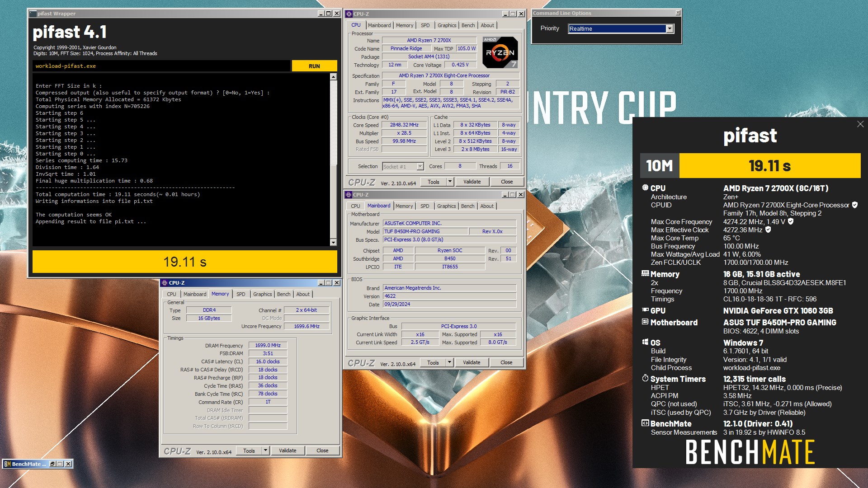The height and width of the screenshot is (488, 868).
Task: Click shield icon beside Max Core Frequency
Action: (791, 221)
